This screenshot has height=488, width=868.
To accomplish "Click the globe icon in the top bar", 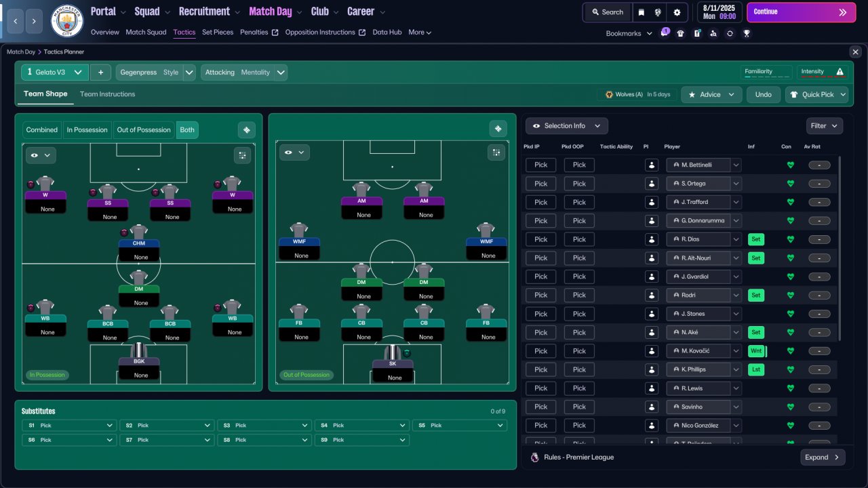I will click(x=658, y=12).
